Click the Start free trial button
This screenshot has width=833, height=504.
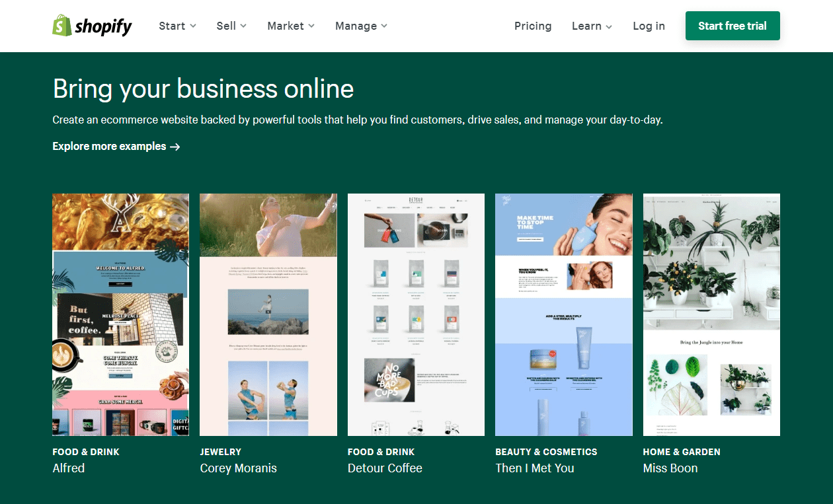point(733,26)
